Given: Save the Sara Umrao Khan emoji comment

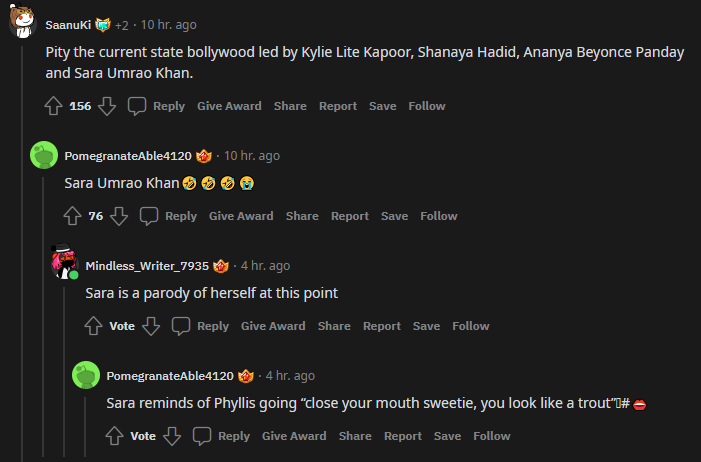Looking at the screenshot, I should tap(394, 216).
